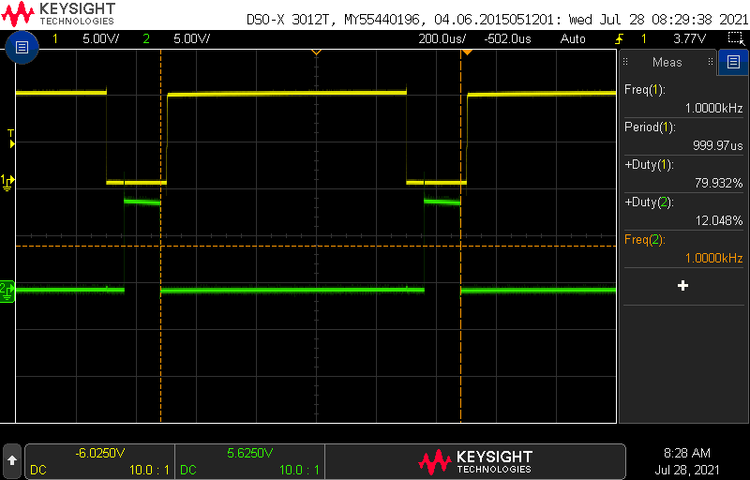Image resolution: width=750 pixels, height=480 pixels.
Task: Click the up arrow icon at bottom left
Action: [11, 459]
